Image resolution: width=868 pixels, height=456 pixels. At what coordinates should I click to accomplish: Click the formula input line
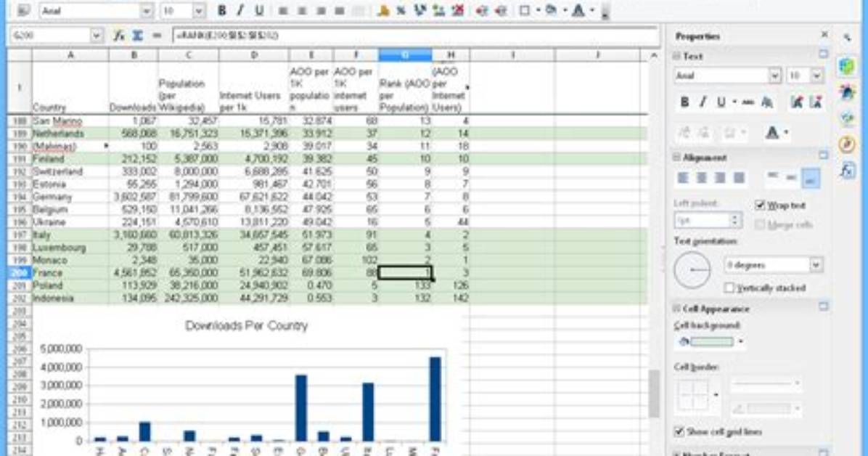[x=416, y=36]
